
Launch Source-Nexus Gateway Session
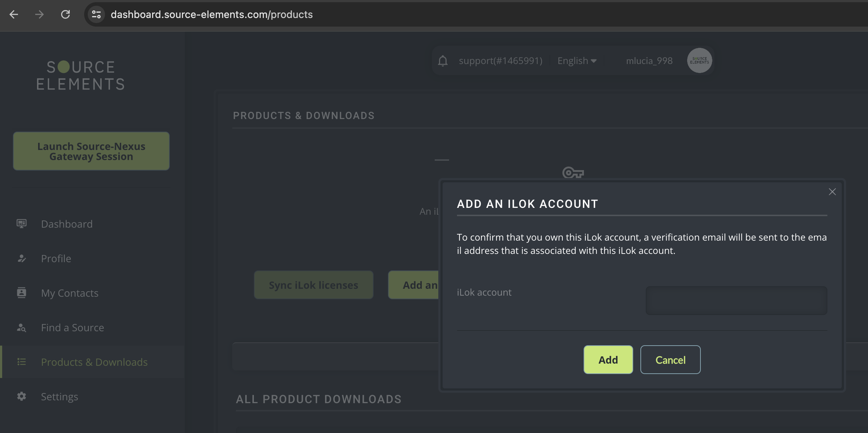pyautogui.click(x=91, y=151)
